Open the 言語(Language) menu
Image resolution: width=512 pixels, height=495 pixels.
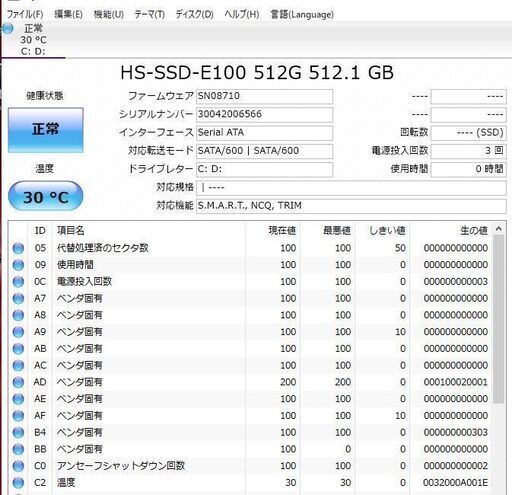pos(302,14)
